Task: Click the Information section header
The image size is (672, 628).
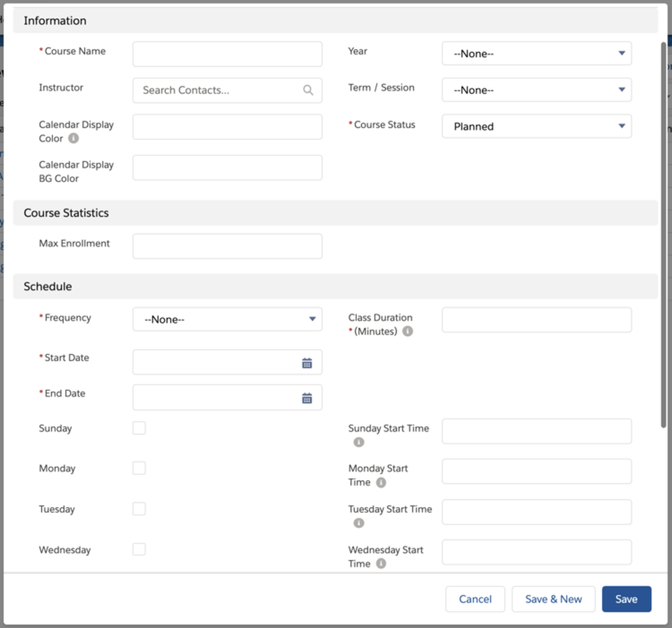Action: pyautogui.click(x=335, y=21)
